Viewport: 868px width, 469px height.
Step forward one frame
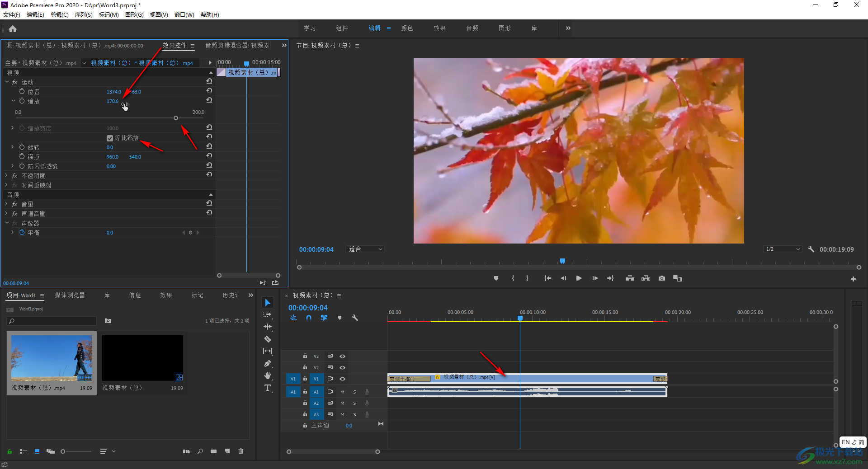click(595, 278)
